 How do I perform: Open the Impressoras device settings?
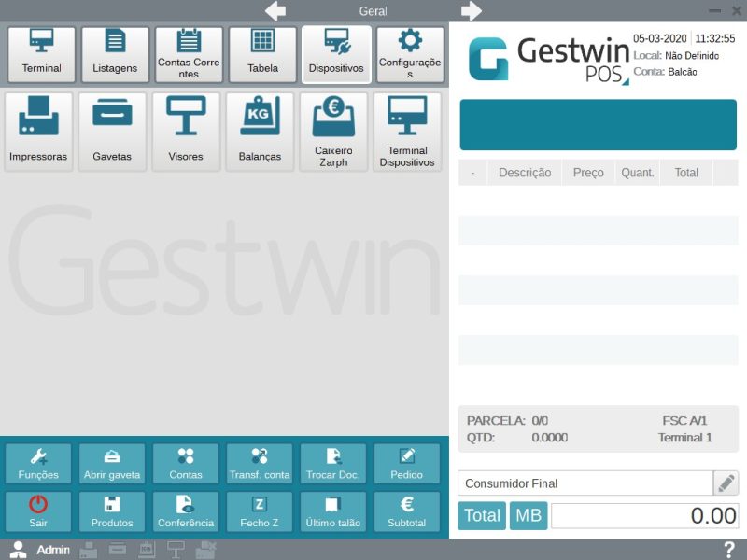[38, 132]
